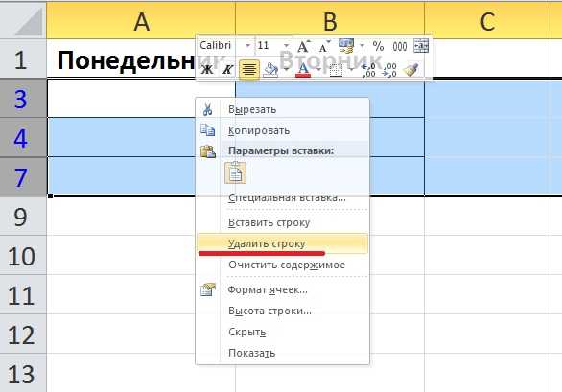Choose Удалить строку menu item
This screenshot has height=392, width=562.
point(282,243)
